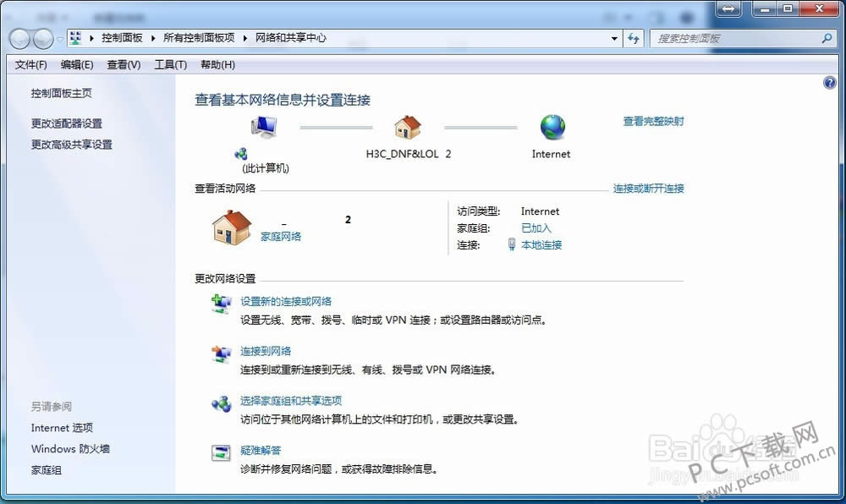The width and height of the screenshot is (846, 504).
Task: Open the blue help question mark icon
Action: pos(829,83)
